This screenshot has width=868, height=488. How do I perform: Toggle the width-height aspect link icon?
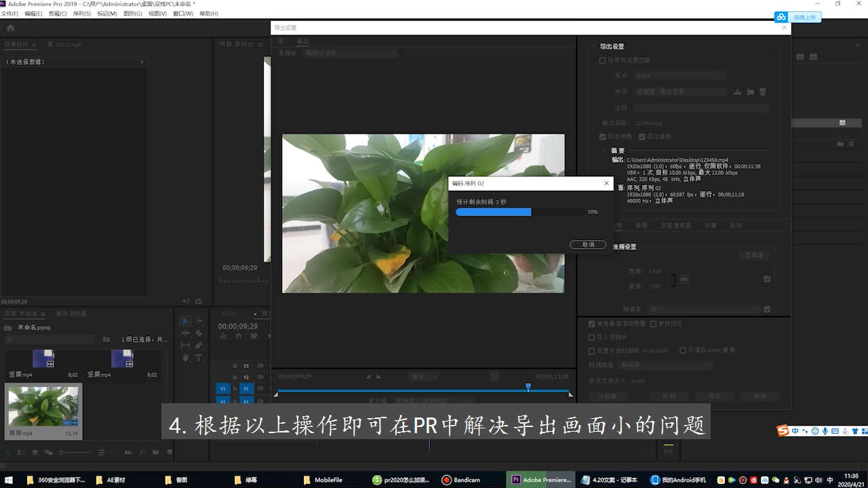point(684,279)
